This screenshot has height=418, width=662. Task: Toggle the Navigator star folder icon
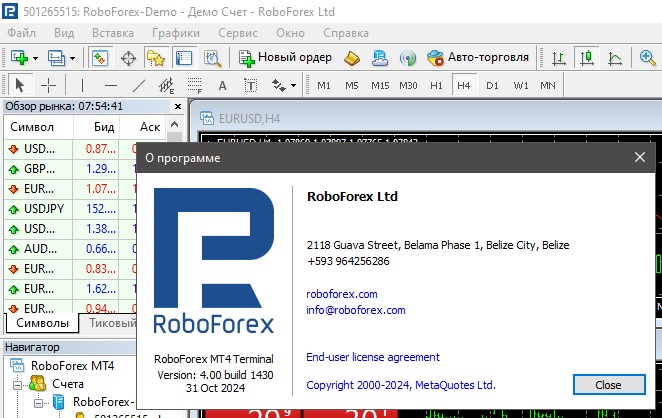click(x=156, y=57)
